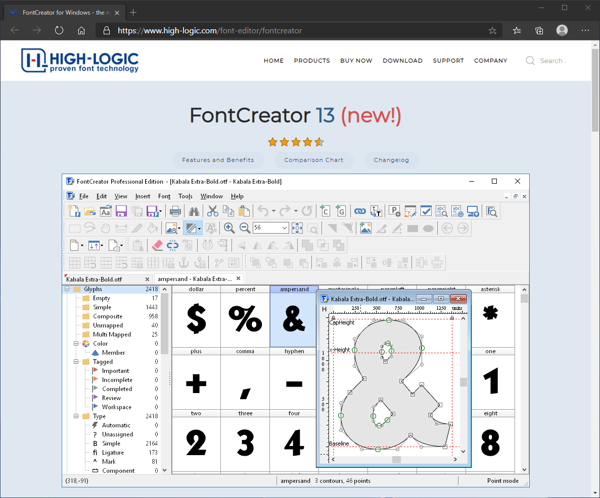Select the Ligature type in glyph tree
The image size is (600, 498).
pyautogui.click(x=113, y=452)
